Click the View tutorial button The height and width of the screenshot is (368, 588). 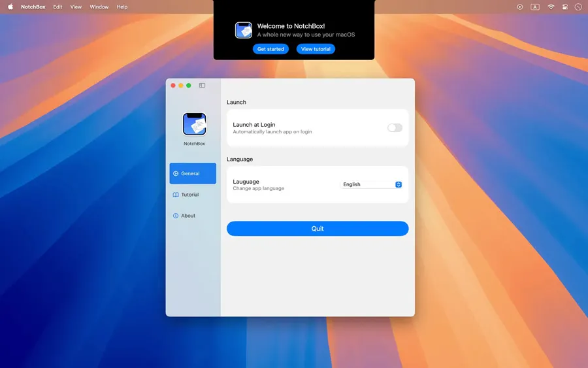click(316, 49)
